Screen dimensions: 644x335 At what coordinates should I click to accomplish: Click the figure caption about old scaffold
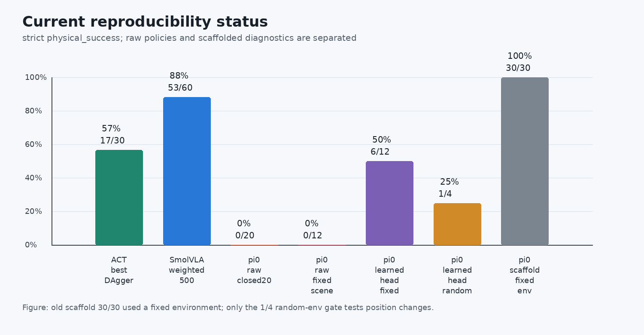click(x=228, y=308)
